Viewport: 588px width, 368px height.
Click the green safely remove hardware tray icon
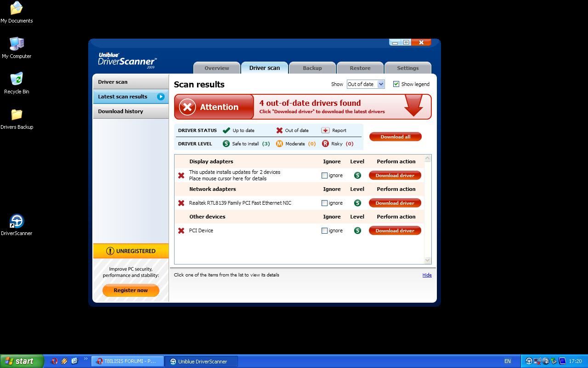point(554,361)
